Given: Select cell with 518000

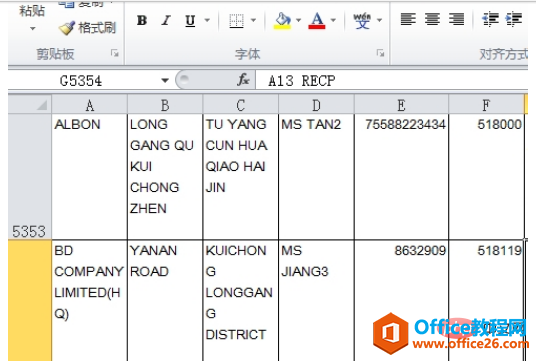Looking at the screenshot, I should tap(486, 177).
